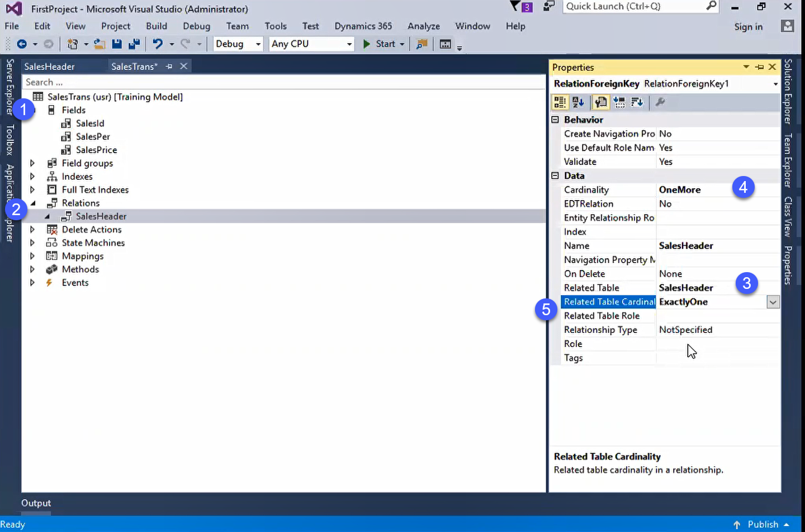Collapse the Behavior property category
This screenshot has width=805, height=532.
(x=555, y=120)
